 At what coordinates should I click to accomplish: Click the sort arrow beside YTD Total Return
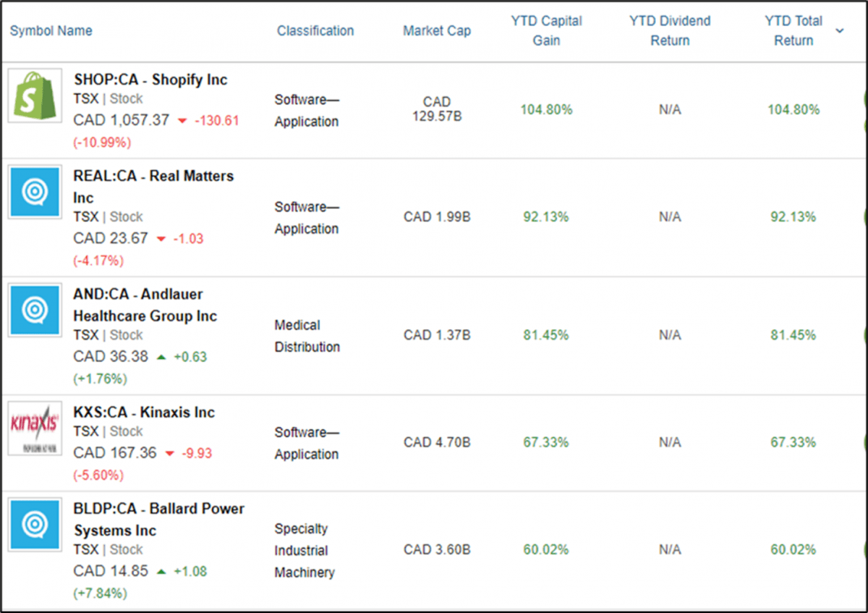[840, 30]
